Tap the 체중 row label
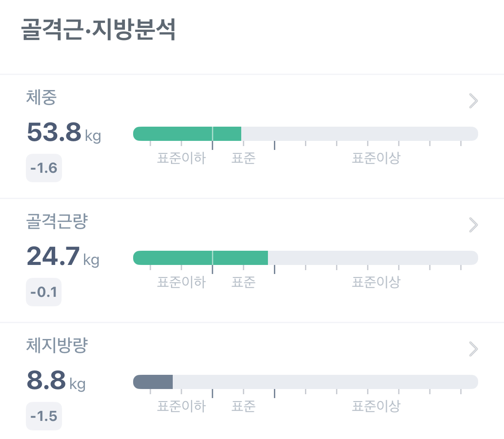Image resolution: width=504 pixels, height=439 pixels. point(41,97)
